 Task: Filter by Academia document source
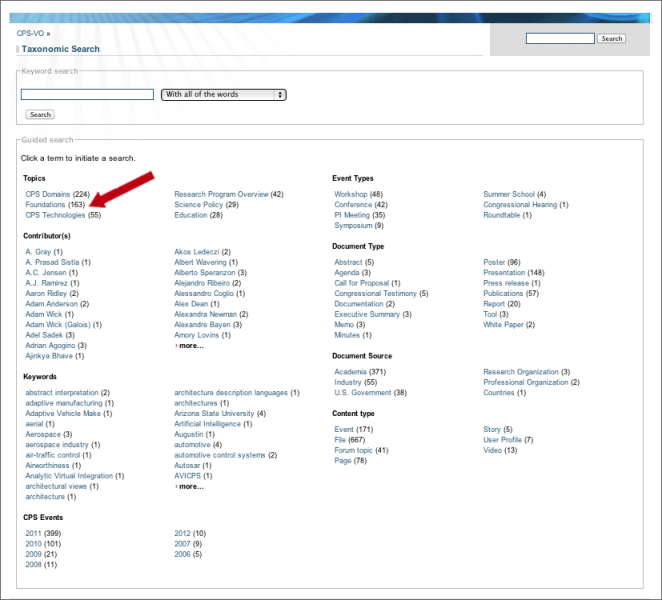(x=351, y=372)
